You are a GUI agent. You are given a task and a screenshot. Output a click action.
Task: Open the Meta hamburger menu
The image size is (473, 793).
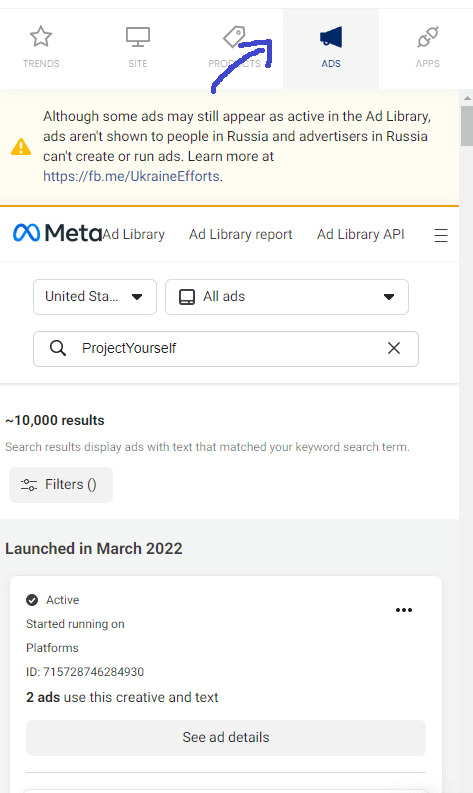(x=441, y=235)
